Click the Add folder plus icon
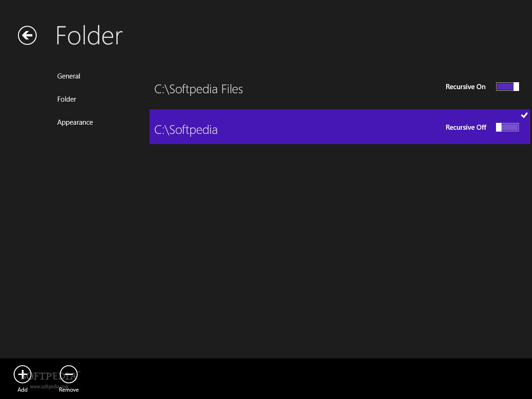Viewport: 532px width, 399px height. [x=22, y=374]
